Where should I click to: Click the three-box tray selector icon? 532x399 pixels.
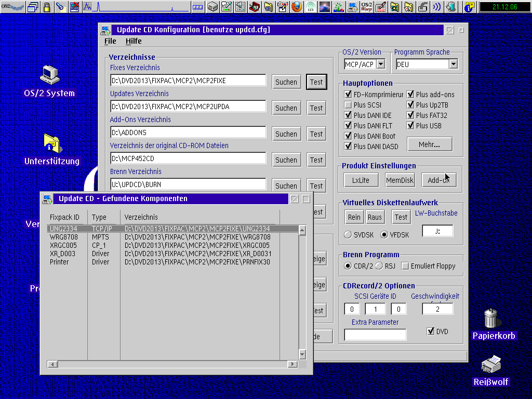197,7
